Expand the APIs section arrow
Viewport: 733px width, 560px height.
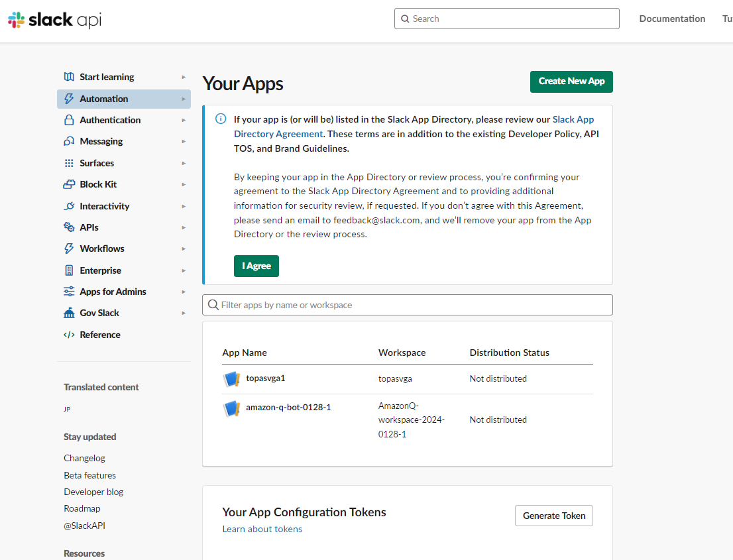coord(184,228)
